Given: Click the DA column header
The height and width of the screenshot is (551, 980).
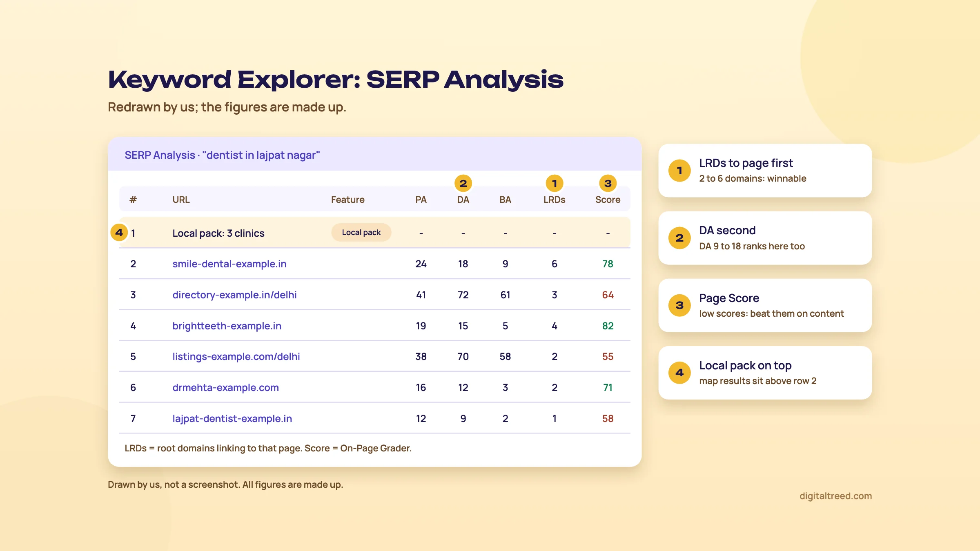Looking at the screenshot, I should coord(463,200).
